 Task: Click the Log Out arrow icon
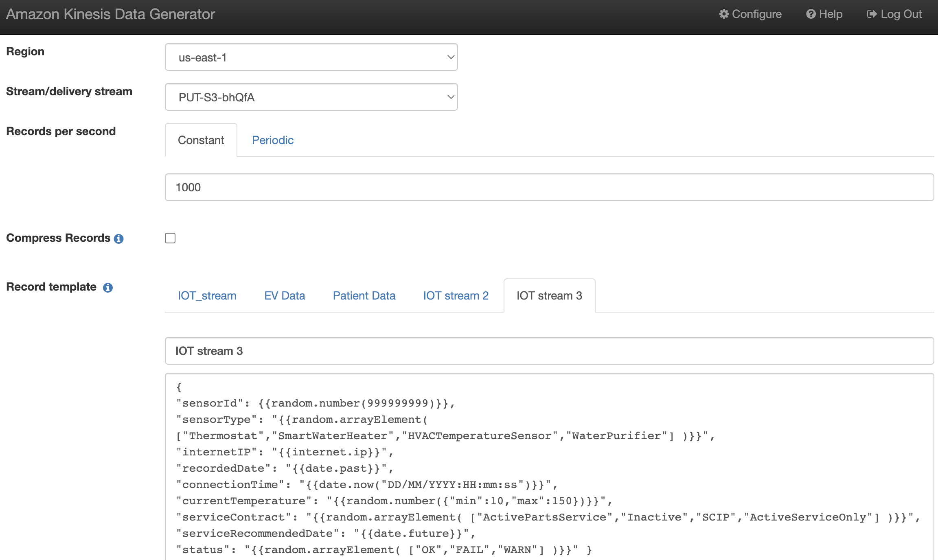pyautogui.click(x=872, y=14)
